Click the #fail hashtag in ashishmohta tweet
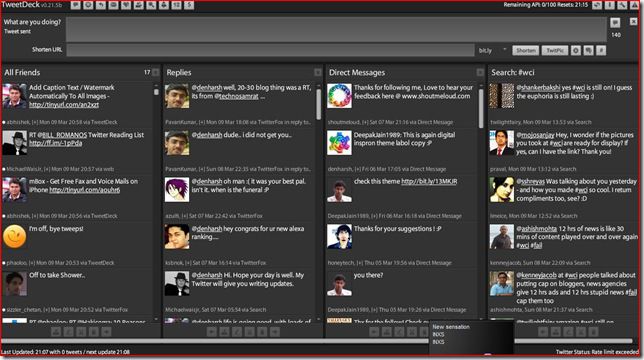This screenshot has width=644, height=360. coord(536,245)
